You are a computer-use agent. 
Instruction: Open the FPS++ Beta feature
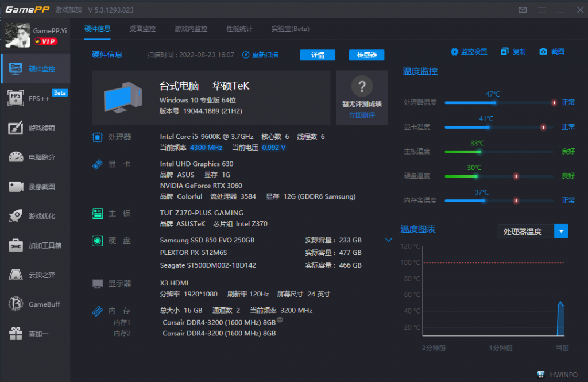[x=36, y=98]
